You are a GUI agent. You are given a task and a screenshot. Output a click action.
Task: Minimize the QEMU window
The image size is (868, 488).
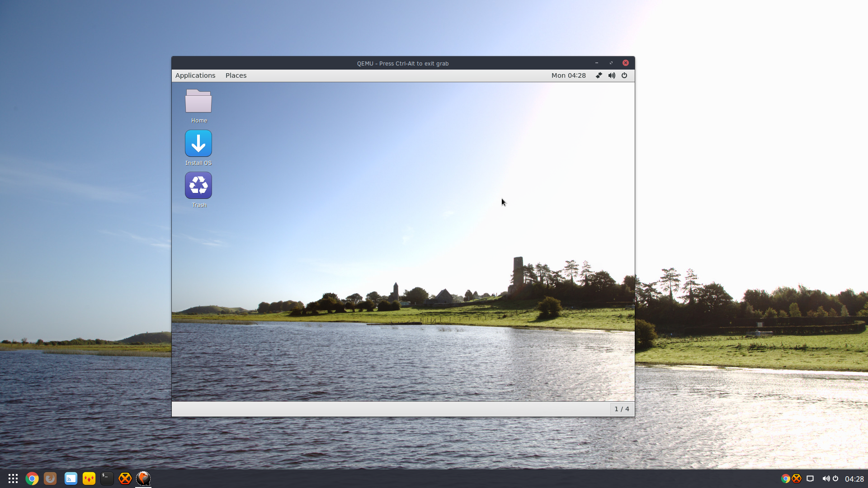point(597,63)
